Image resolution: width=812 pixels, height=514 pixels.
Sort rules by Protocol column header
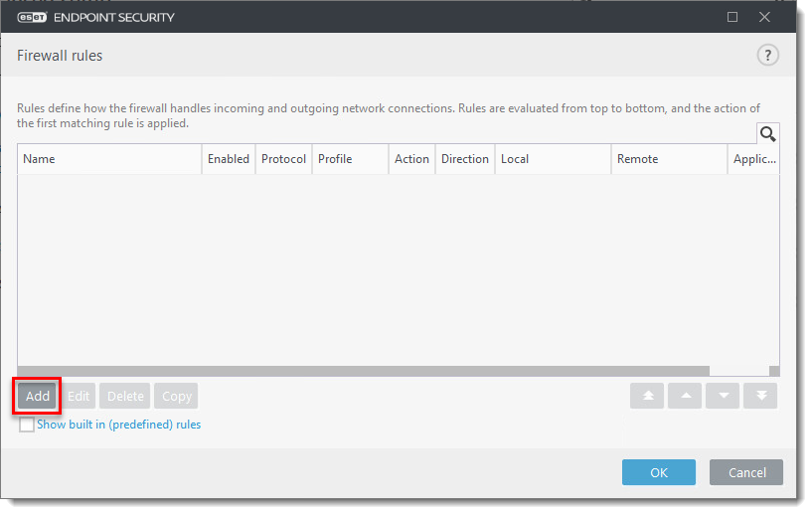pos(283,159)
